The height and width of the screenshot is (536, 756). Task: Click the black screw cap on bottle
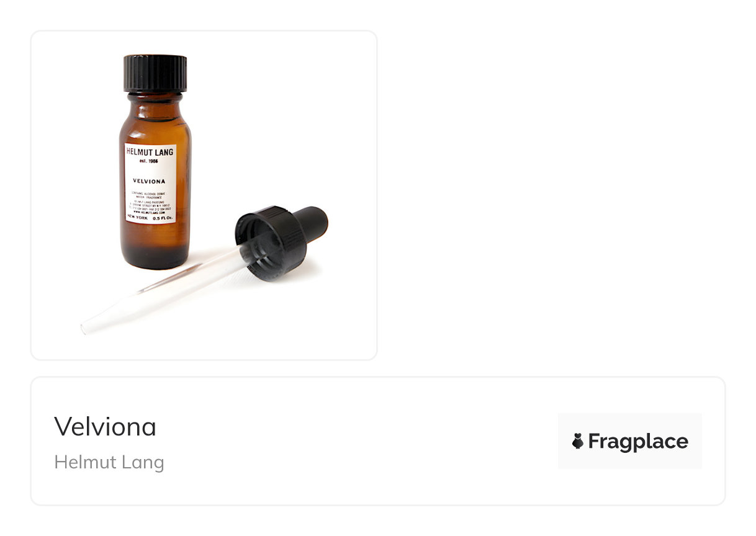[155, 73]
